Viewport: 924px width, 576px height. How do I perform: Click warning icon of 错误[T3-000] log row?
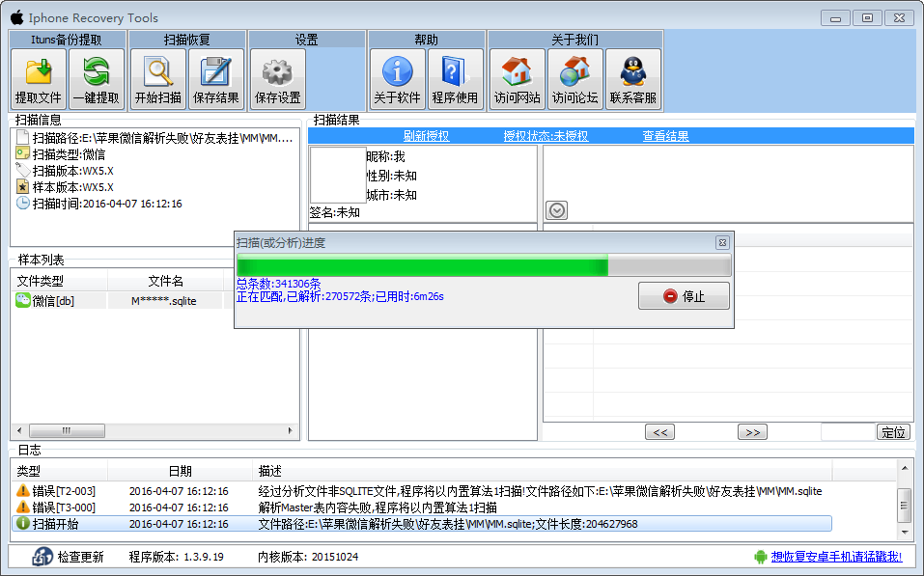(x=23, y=507)
